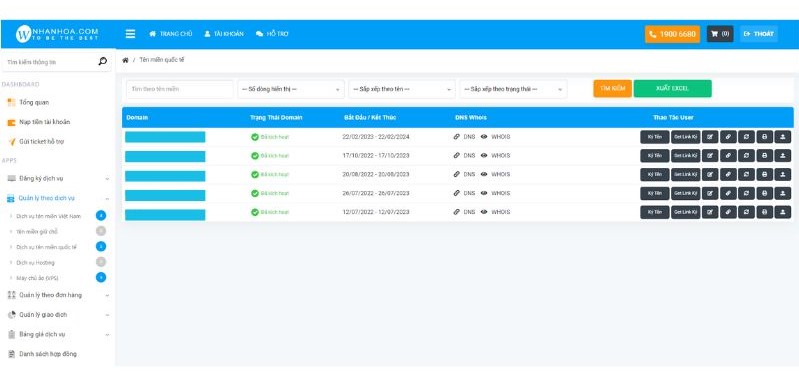Click 'Tên miền quốc tế' breadcrumb text
The width and height of the screenshot is (799, 371).
[162, 60]
